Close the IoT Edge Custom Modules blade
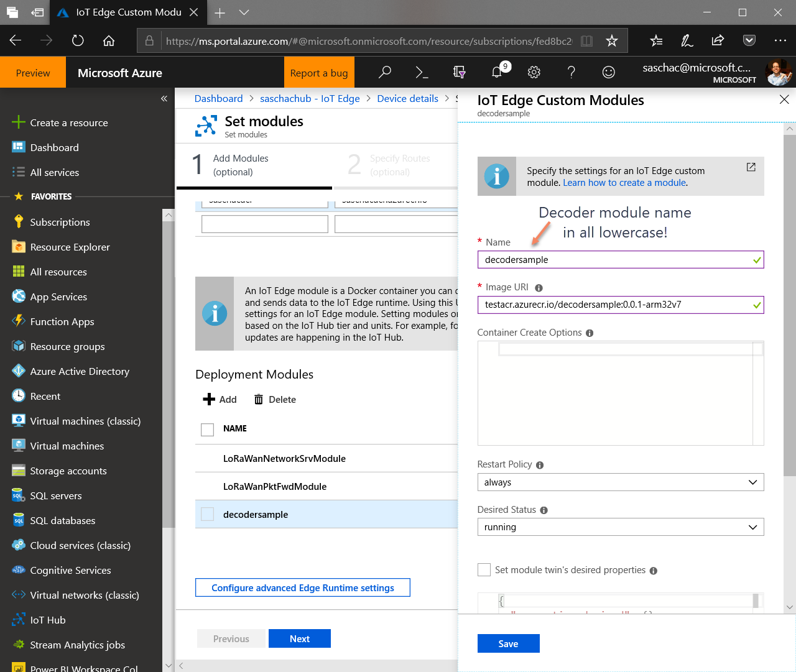Image resolution: width=796 pixels, height=672 pixels. [x=784, y=99]
